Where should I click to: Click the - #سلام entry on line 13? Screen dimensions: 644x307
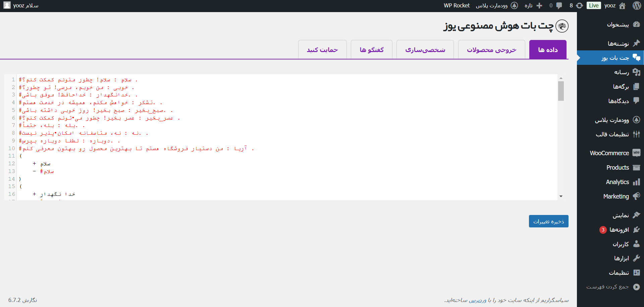[43, 171]
